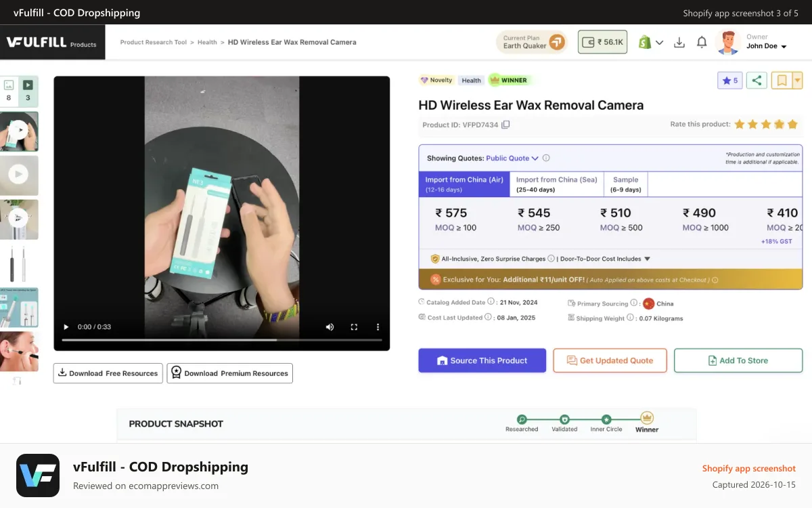Rate the product three stars
Viewport: 812px width, 508px height.
[766, 124]
